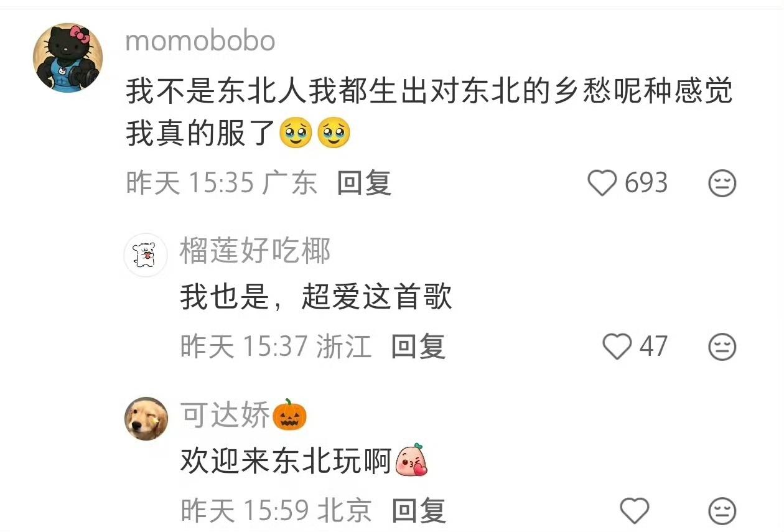Open 榴莲好吃椰's white bear avatar
The height and width of the screenshot is (532, 784).
click(x=146, y=255)
